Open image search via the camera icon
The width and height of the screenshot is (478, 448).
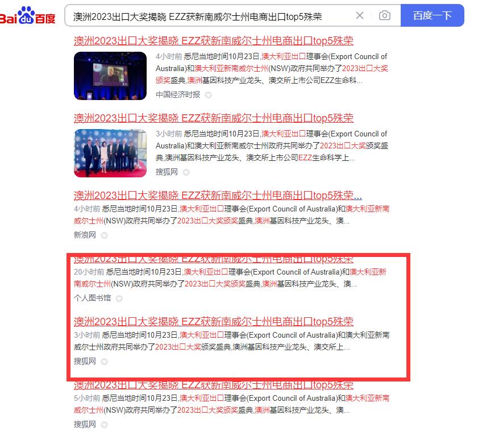pyautogui.click(x=385, y=15)
